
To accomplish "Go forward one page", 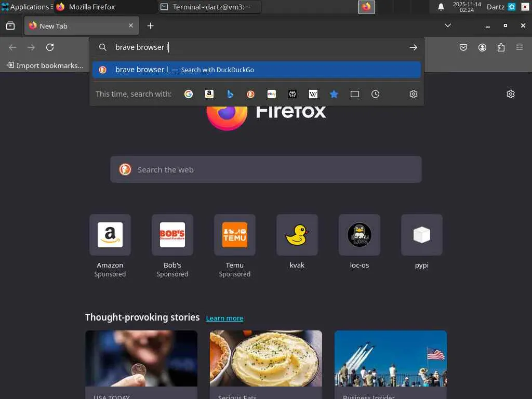I will (31, 47).
